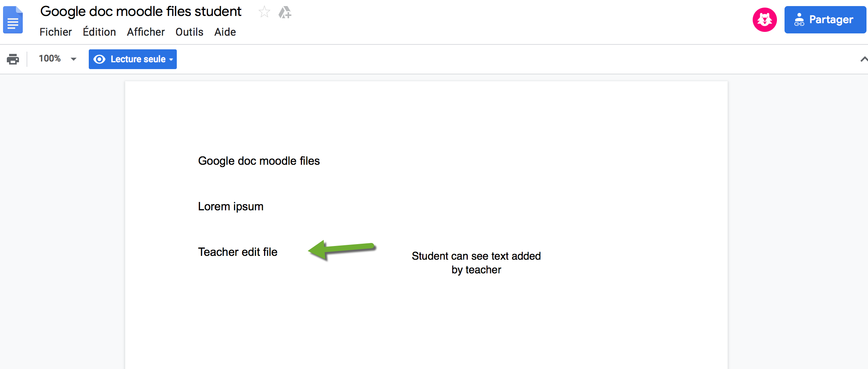Click the text 'Google doc moodle files' in the page
The width and height of the screenshot is (868, 369).
259,161
